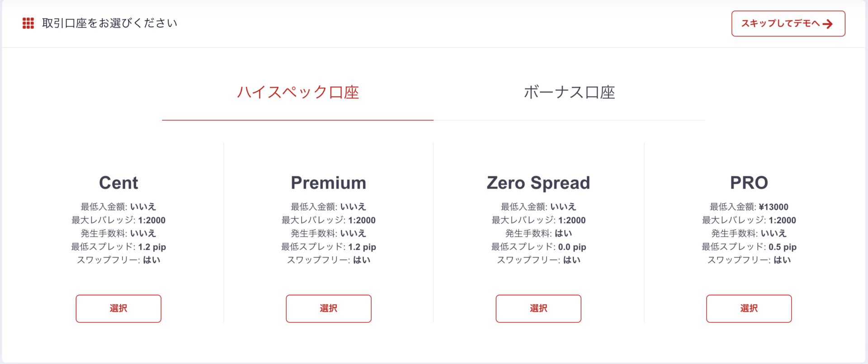Screen dimensions: 868x364
Task: Click Cent's 最大レバレッジ 1:2000 line
Action: click(118, 220)
